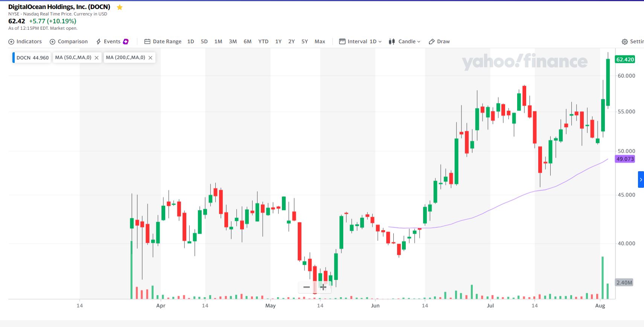Open the Events options
The height and width of the screenshot is (327, 644).
point(112,41)
